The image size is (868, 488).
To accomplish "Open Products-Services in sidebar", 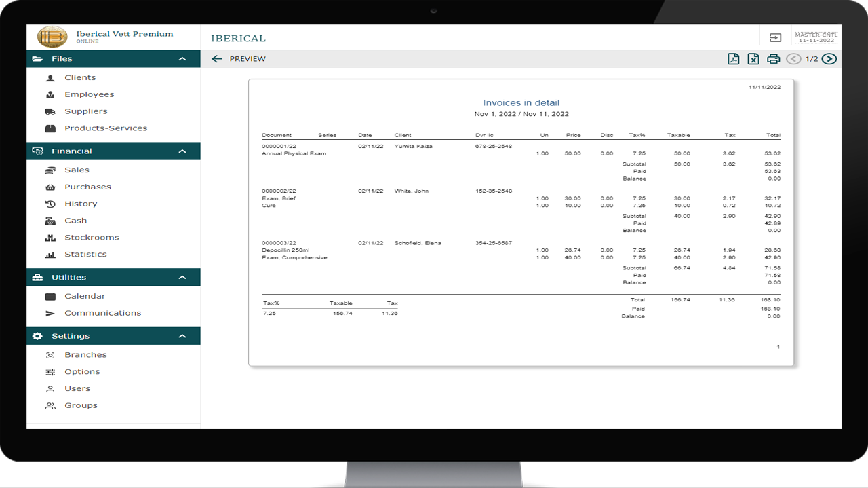I will click(105, 128).
